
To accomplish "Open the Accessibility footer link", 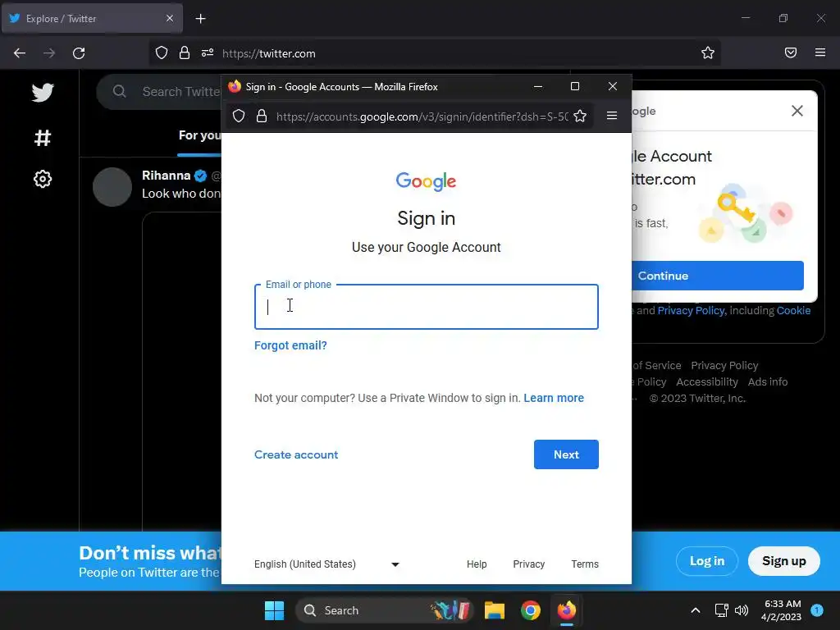I will [706, 382].
